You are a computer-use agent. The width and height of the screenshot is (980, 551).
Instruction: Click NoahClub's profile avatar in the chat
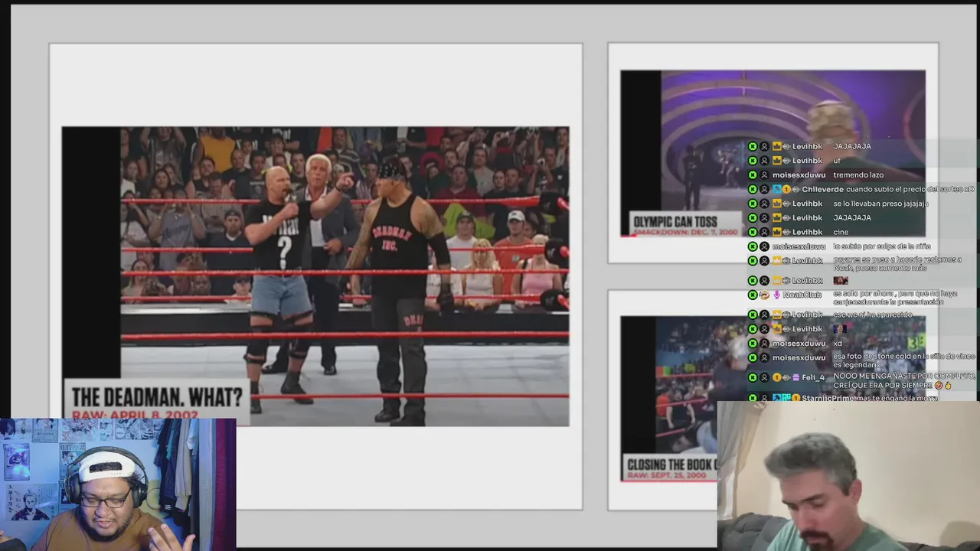(x=764, y=295)
